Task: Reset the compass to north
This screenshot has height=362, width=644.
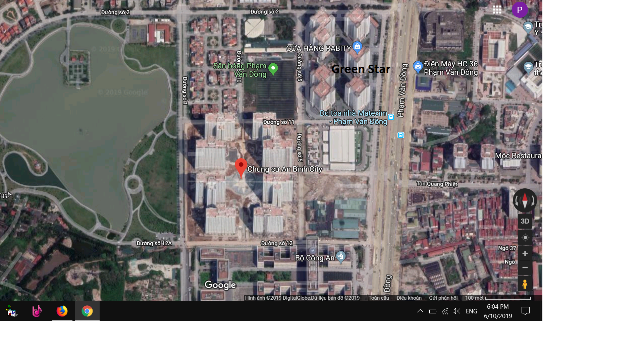Action: (x=525, y=200)
